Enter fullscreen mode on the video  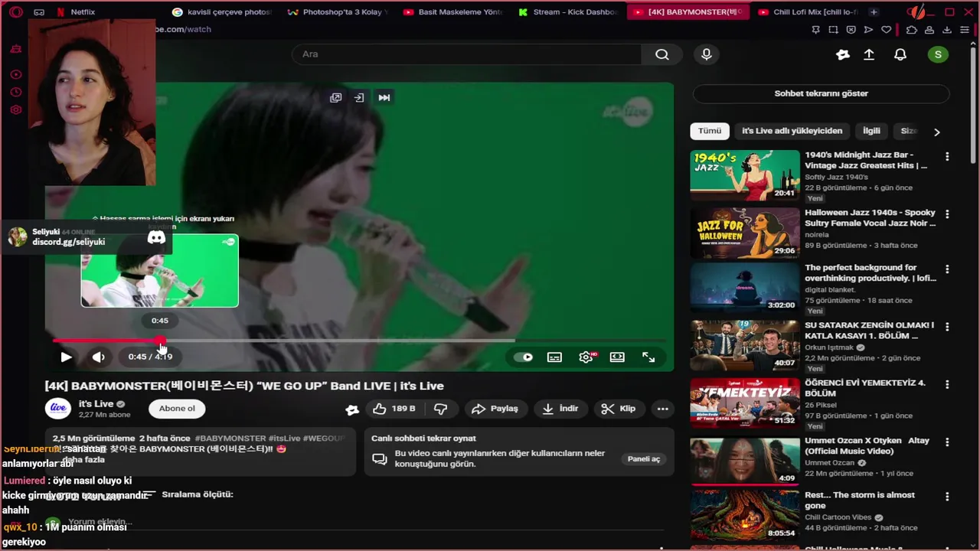pyautogui.click(x=648, y=357)
